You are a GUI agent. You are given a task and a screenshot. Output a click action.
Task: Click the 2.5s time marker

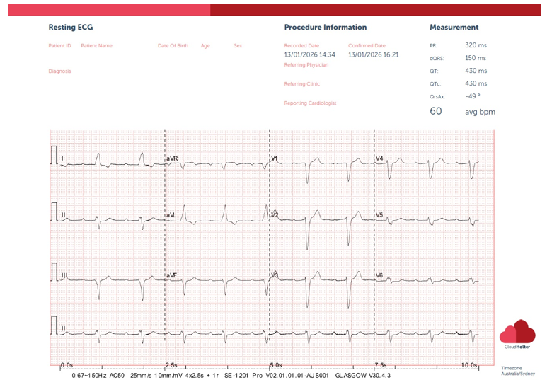(172, 365)
